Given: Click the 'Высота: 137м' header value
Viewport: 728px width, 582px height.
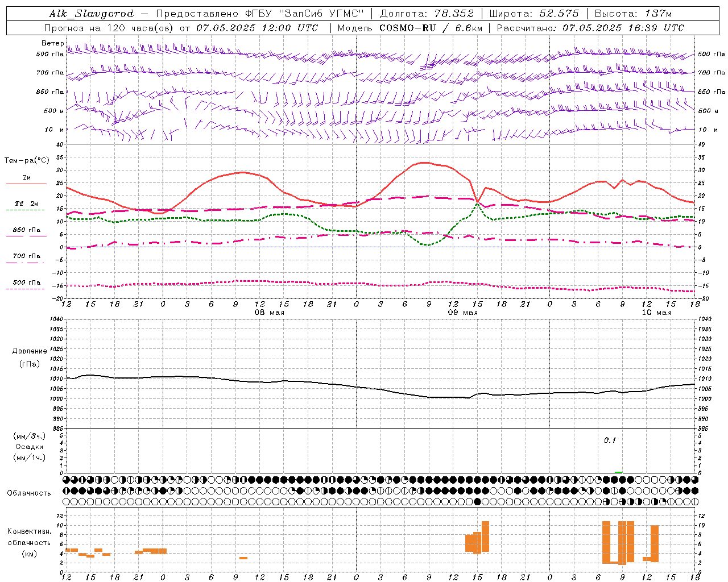Looking at the screenshot, I should 633,14.
